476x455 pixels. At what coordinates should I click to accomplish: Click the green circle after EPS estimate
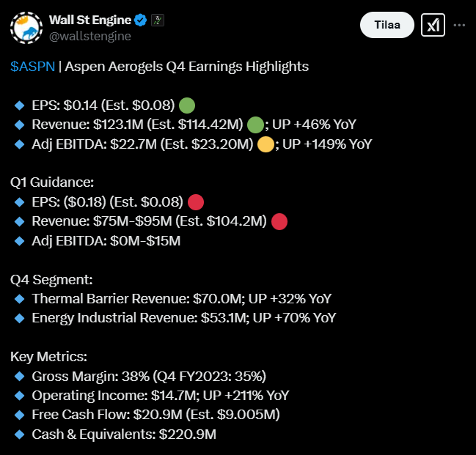[x=186, y=106]
